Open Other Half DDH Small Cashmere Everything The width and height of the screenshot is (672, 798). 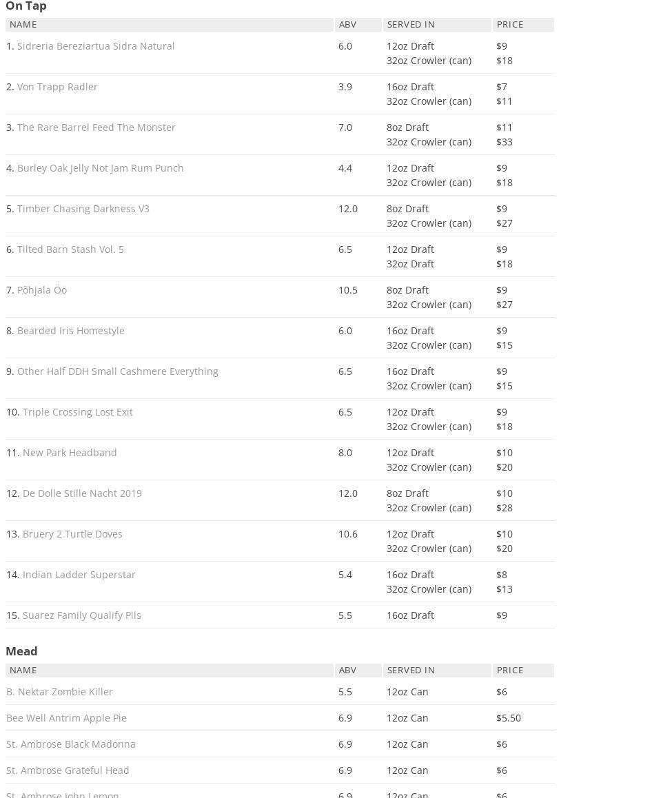[x=118, y=371]
